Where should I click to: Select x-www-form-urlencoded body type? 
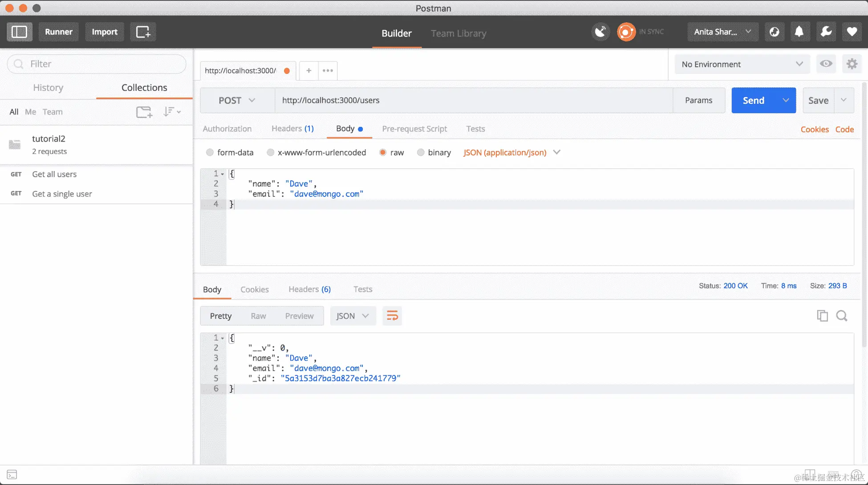270,153
